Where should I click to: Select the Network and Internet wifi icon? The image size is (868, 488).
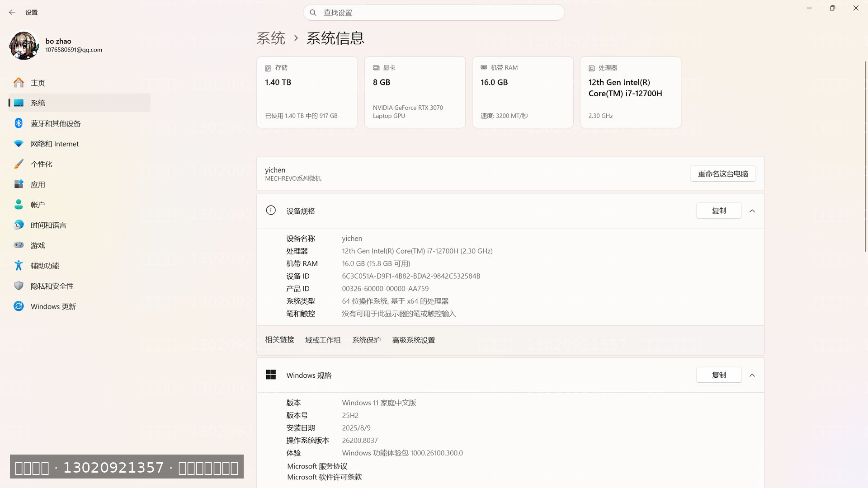click(x=19, y=144)
